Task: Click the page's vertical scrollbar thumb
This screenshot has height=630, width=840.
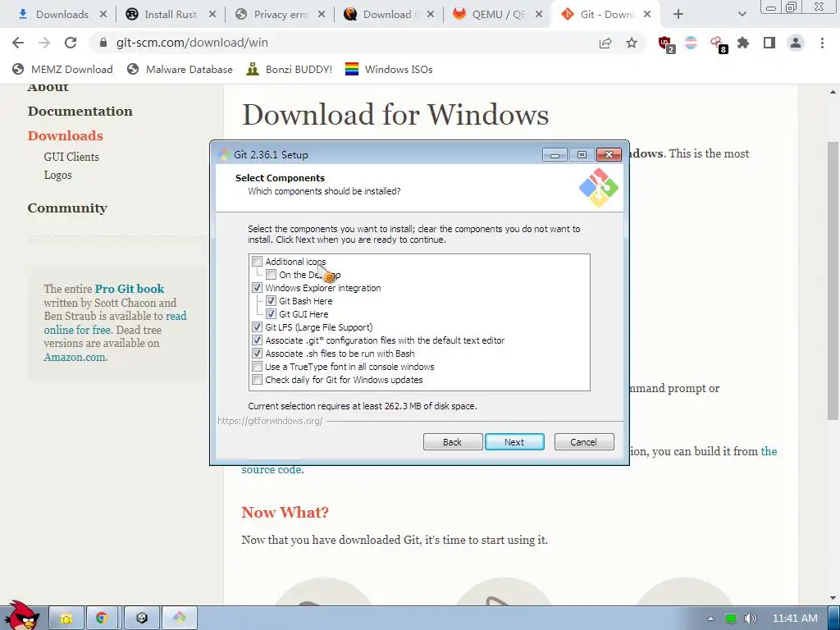Action: (x=833, y=281)
